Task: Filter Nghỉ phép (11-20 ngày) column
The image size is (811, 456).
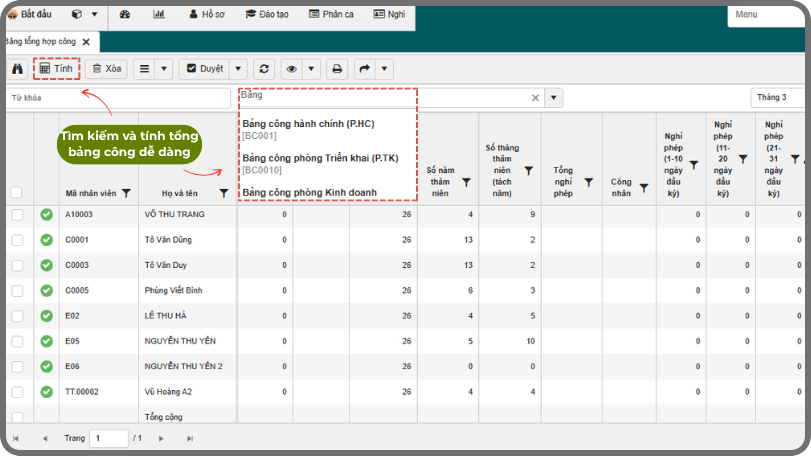Action: (x=743, y=159)
